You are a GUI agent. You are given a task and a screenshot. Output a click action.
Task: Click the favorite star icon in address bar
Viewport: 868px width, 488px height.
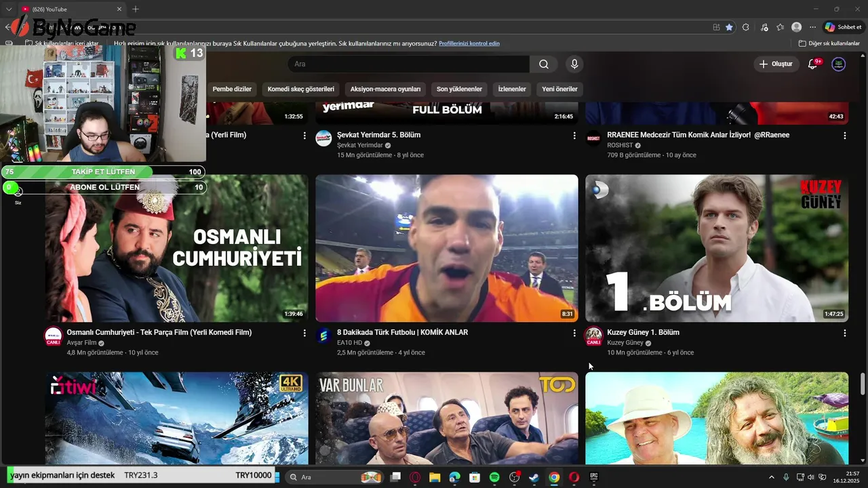click(729, 27)
